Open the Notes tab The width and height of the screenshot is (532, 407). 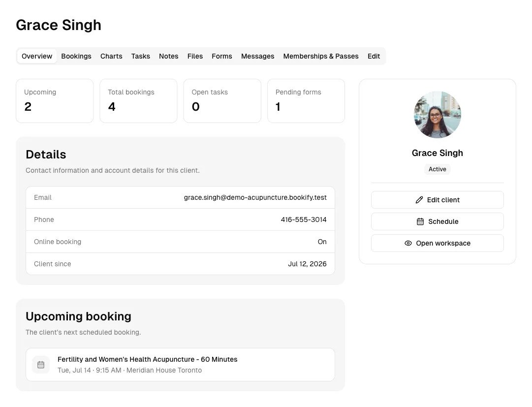click(169, 56)
